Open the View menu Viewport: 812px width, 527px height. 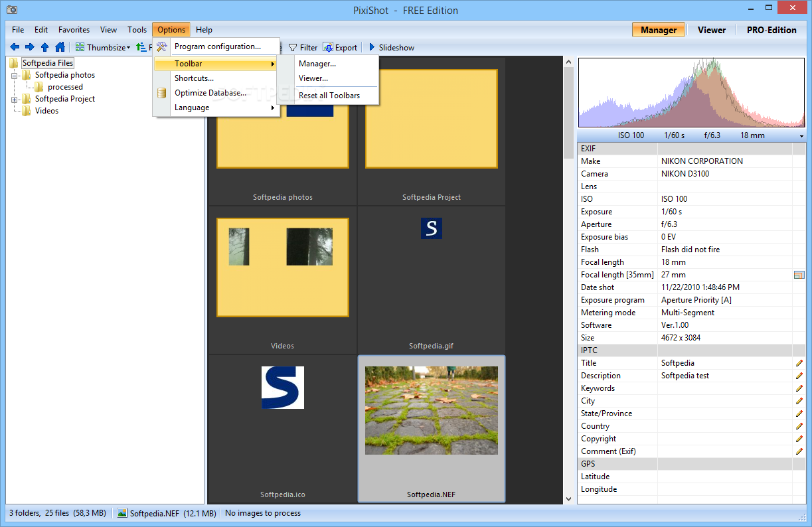pyautogui.click(x=108, y=30)
